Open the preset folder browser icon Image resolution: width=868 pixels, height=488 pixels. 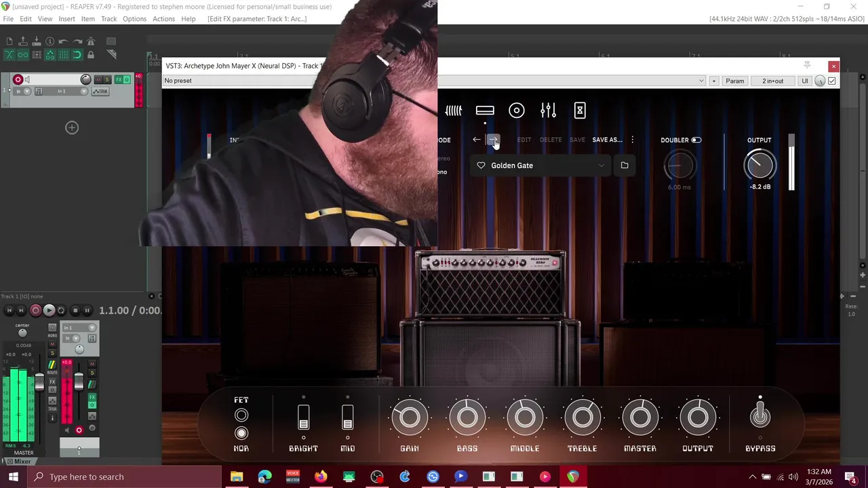(625, 165)
